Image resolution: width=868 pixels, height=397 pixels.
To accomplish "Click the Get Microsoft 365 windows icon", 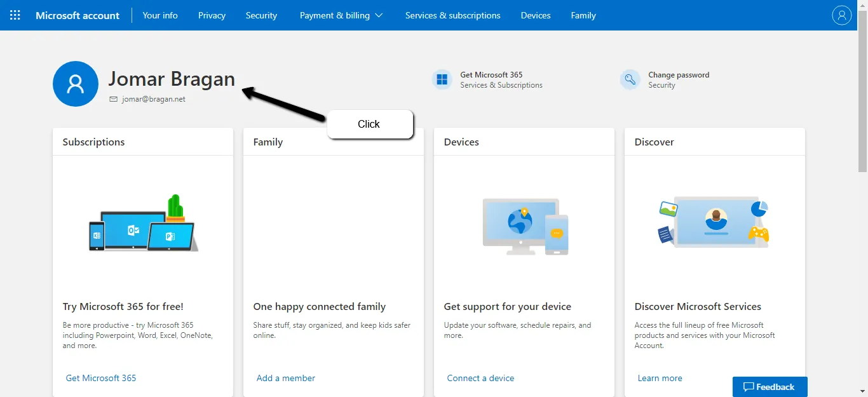I will click(442, 80).
